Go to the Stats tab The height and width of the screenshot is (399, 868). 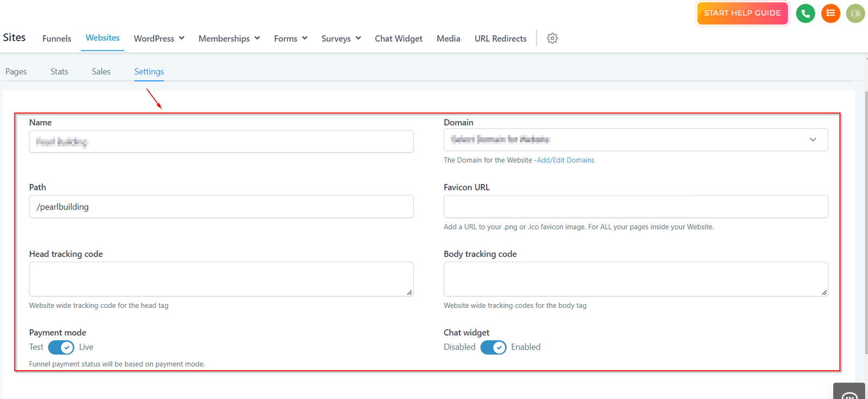59,72
